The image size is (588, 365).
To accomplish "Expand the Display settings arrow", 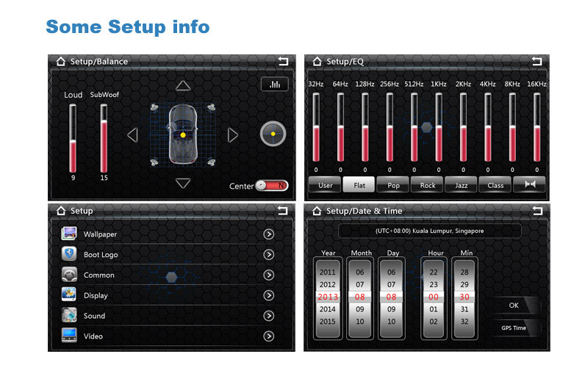I will 269,295.
